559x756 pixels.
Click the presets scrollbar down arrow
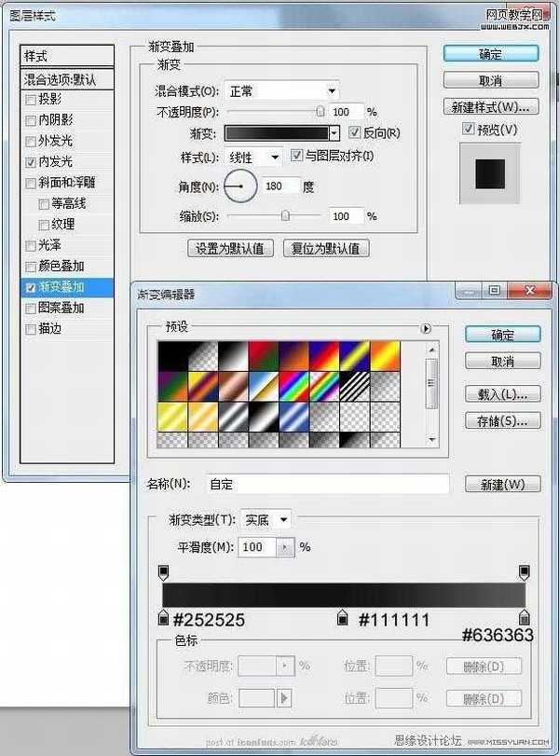coord(431,439)
